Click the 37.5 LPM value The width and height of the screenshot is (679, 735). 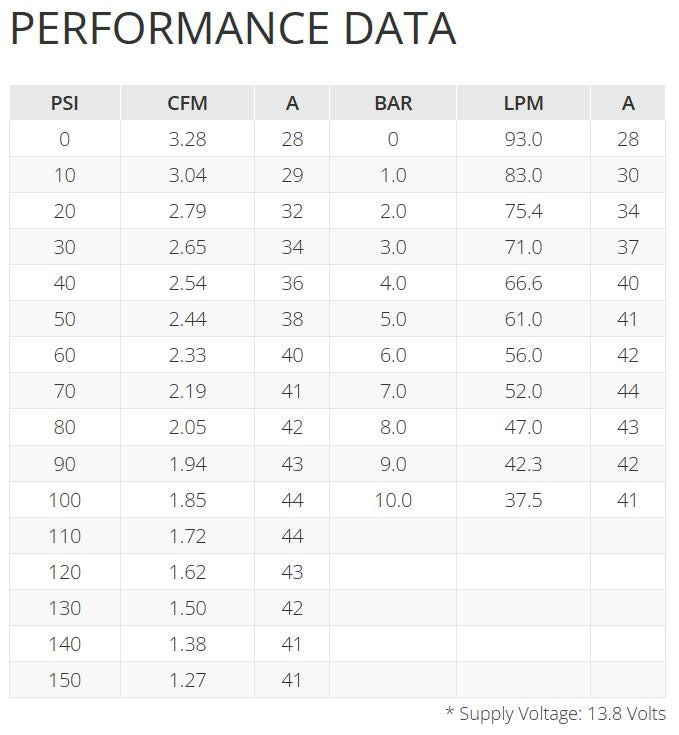(523, 500)
